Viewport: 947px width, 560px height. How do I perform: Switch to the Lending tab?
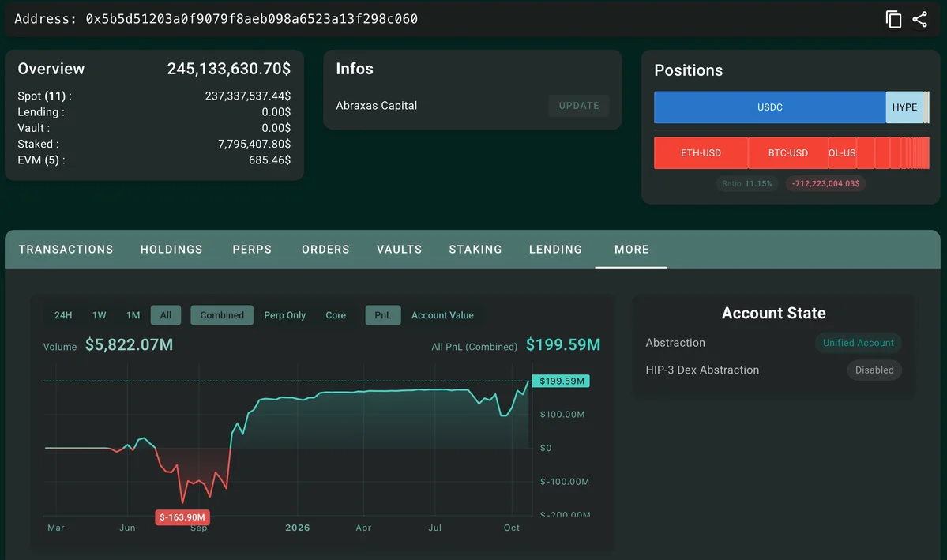555,250
